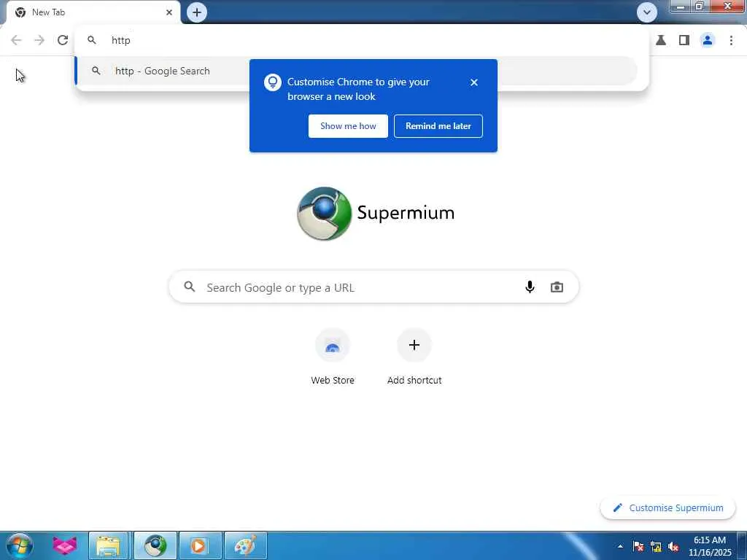Click the Remind me later button

pyautogui.click(x=438, y=126)
